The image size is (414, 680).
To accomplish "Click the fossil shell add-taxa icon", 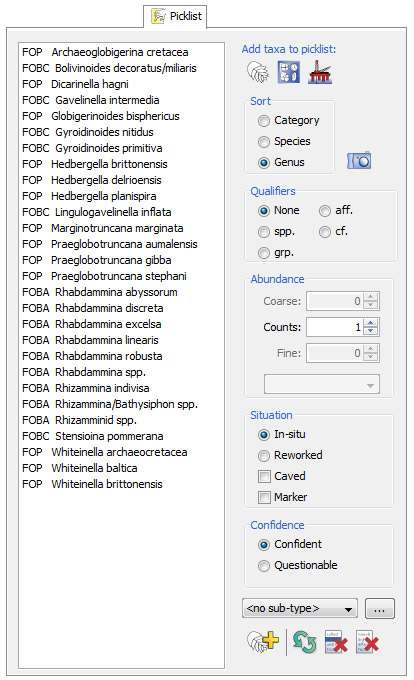I will tap(258, 72).
